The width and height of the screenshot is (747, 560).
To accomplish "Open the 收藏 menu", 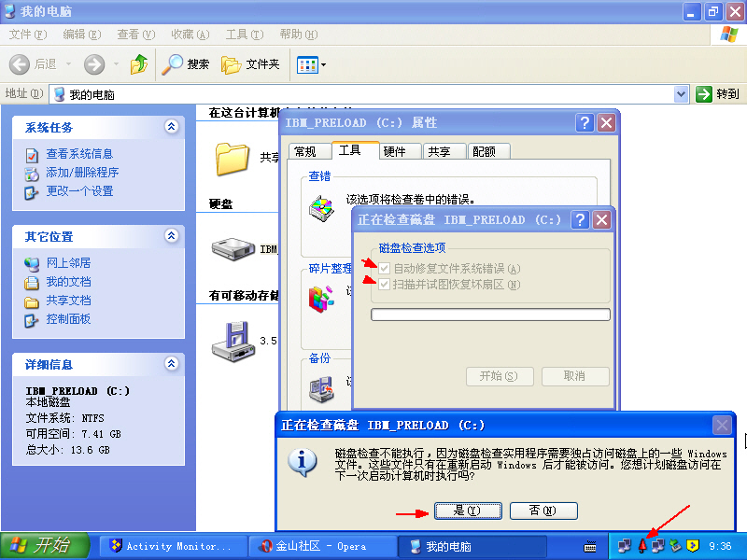I will 190,35.
